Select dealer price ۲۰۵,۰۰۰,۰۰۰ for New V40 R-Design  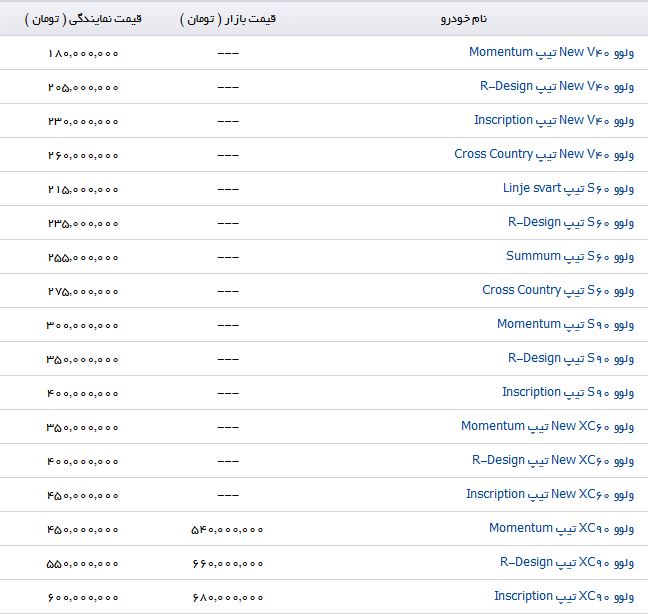coord(83,88)
